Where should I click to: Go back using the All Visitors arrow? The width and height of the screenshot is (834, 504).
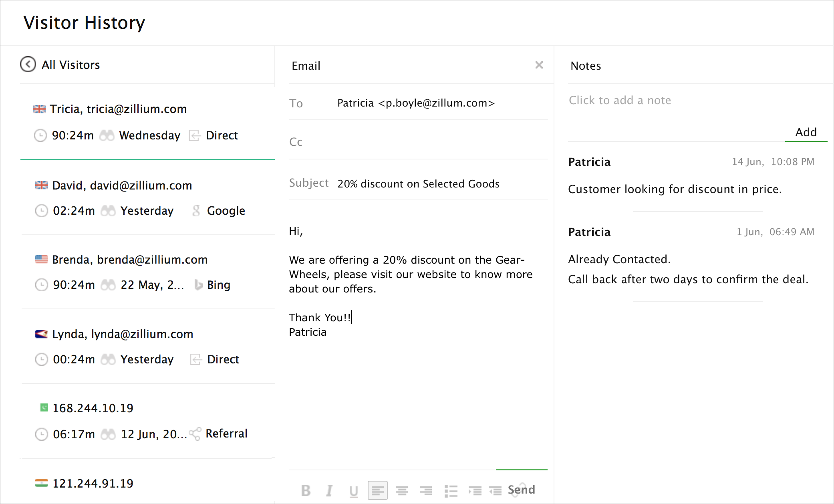click(28, 65)
